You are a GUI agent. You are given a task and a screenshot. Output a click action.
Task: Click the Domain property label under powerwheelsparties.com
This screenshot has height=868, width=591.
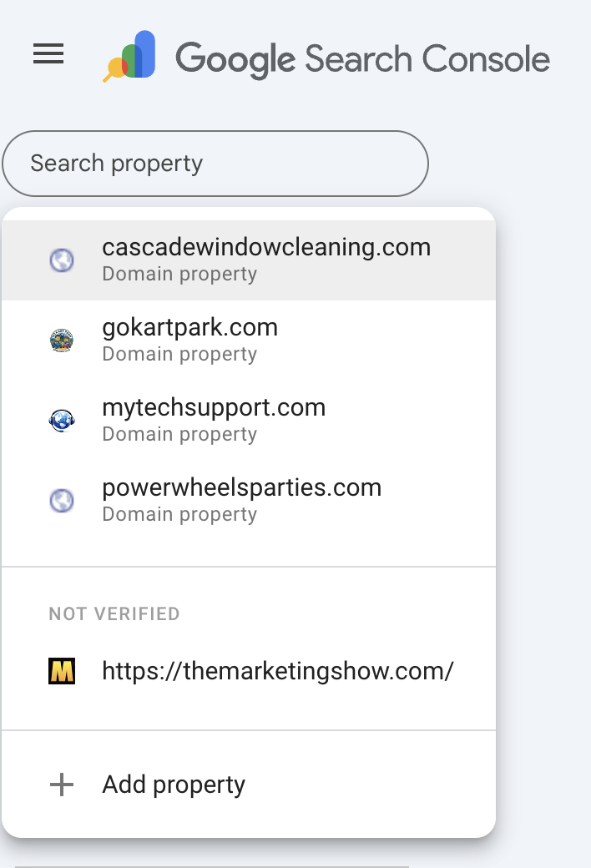(179, 514)
